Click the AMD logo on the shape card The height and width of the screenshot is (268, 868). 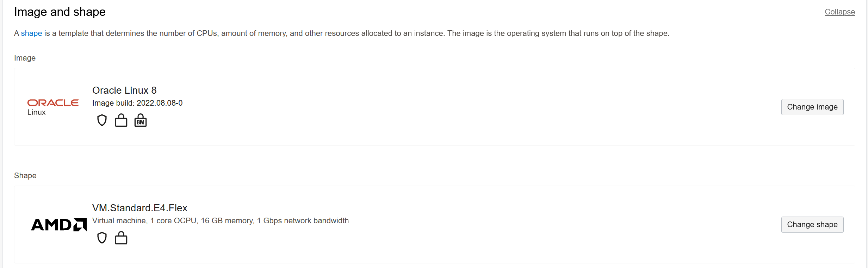(x=58, y=224)
